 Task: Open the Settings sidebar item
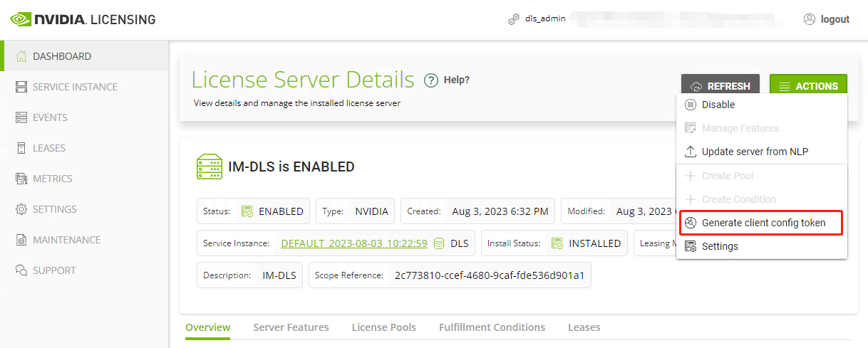(x=86, y=209)
